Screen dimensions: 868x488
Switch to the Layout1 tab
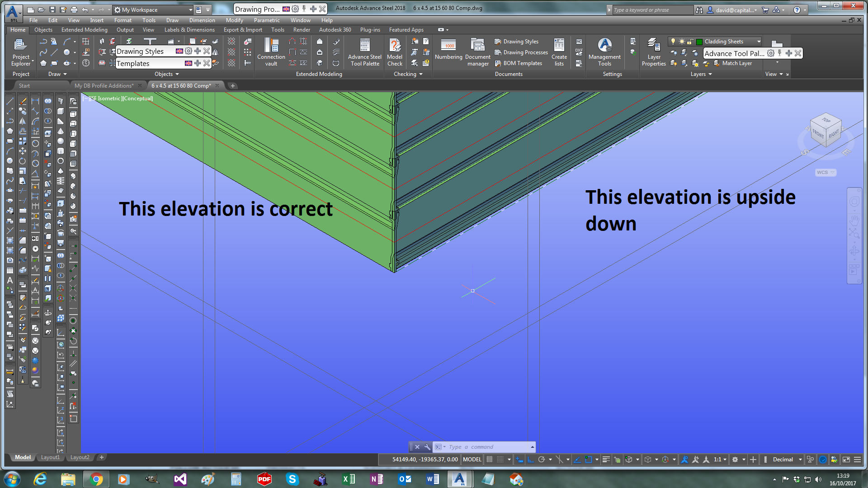[50, 457]
